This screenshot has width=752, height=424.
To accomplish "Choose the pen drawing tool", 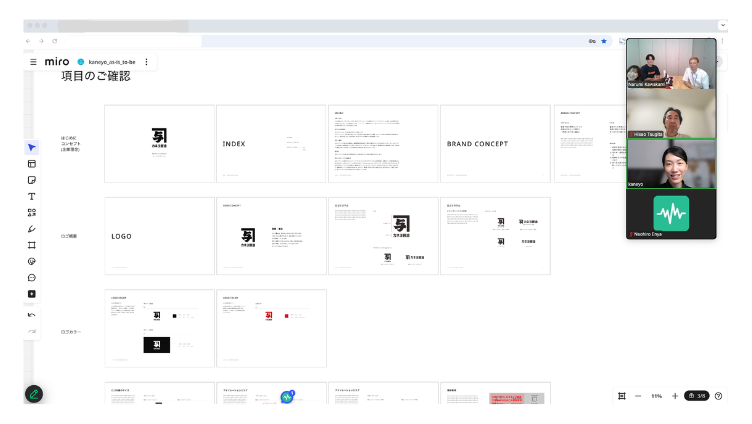I will pyautogui.click(x=32, y=229).
